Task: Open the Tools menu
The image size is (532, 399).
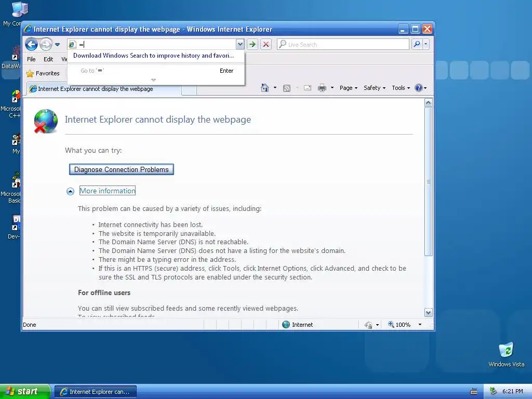Action: [x=401, y=88]
